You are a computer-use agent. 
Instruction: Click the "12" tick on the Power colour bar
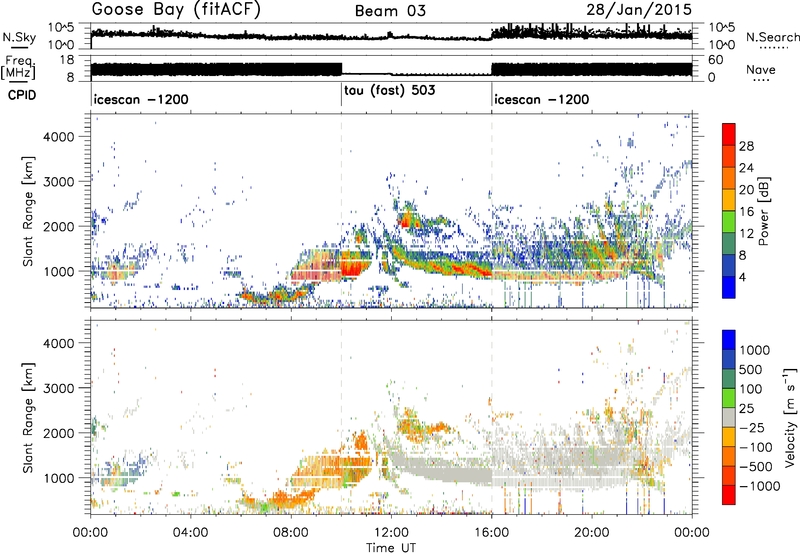point(746,234)
